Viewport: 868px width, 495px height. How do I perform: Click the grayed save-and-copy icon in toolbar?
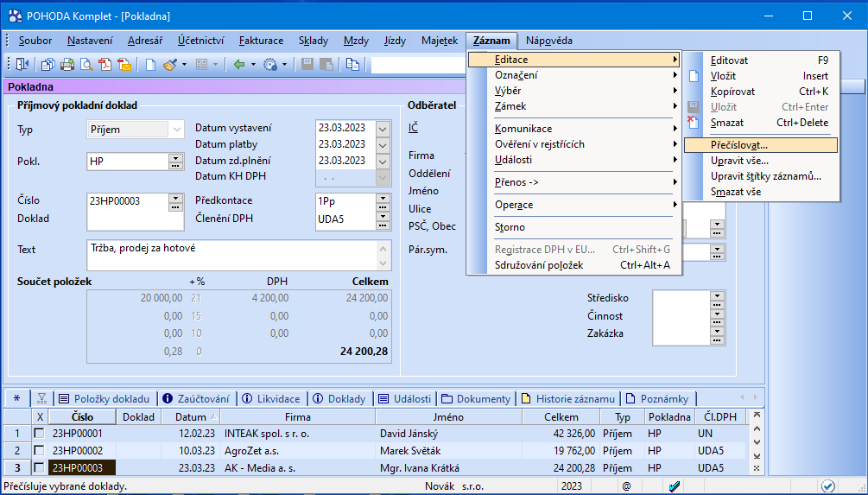(x=326, y=65)
